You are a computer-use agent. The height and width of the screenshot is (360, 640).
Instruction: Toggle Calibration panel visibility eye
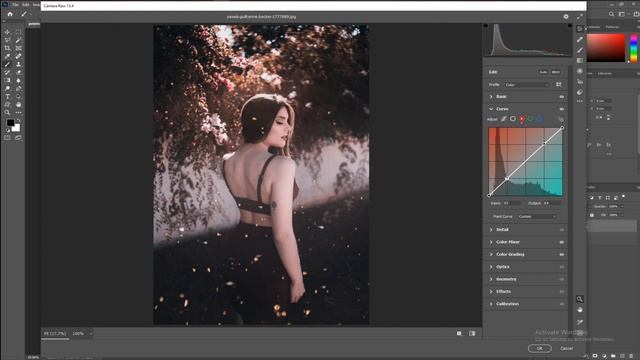(562, 304)
